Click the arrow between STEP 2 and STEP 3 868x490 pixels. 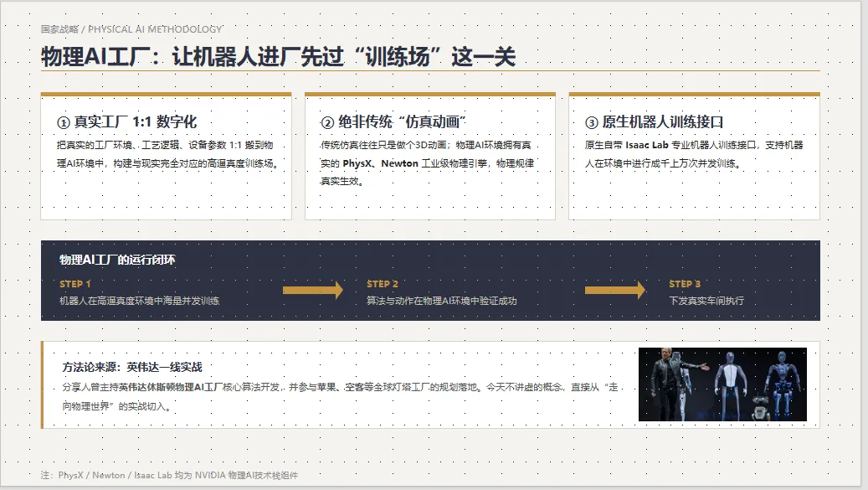coord(615,290)
